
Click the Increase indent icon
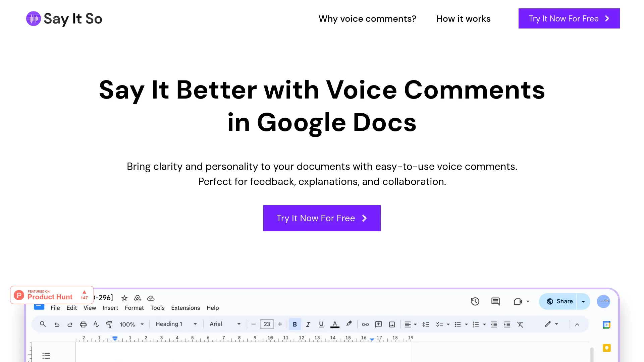pyautogui.click(x=507, y=324)
